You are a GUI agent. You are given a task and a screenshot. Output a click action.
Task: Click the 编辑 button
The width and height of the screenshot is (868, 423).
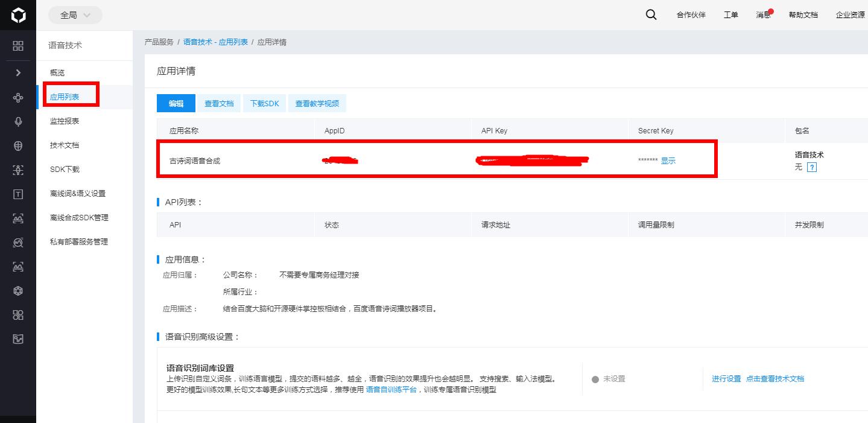click(x=176, y=103)
